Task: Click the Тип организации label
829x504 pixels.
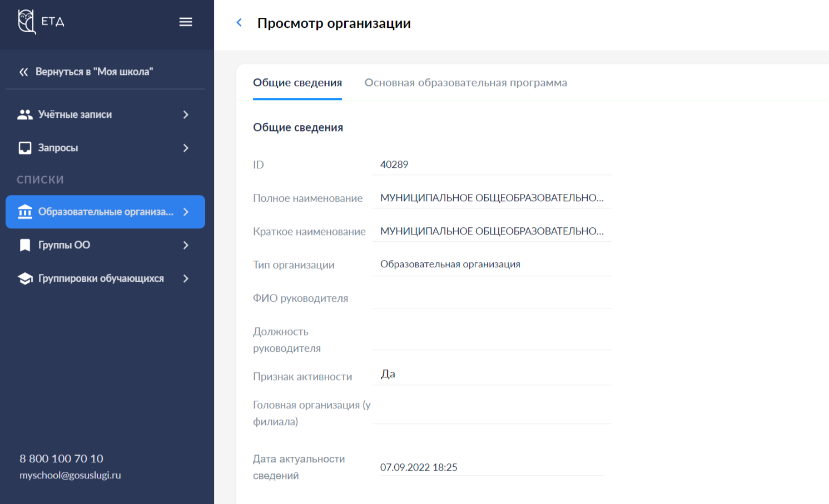Action: (294, 265)
